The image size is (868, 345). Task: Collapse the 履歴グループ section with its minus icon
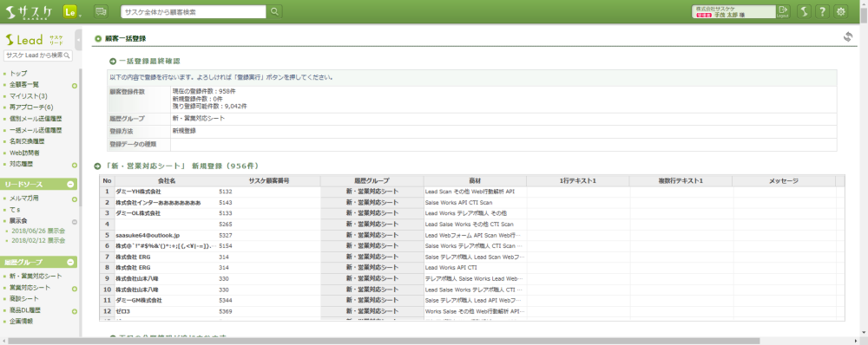[x=70, y=262]
